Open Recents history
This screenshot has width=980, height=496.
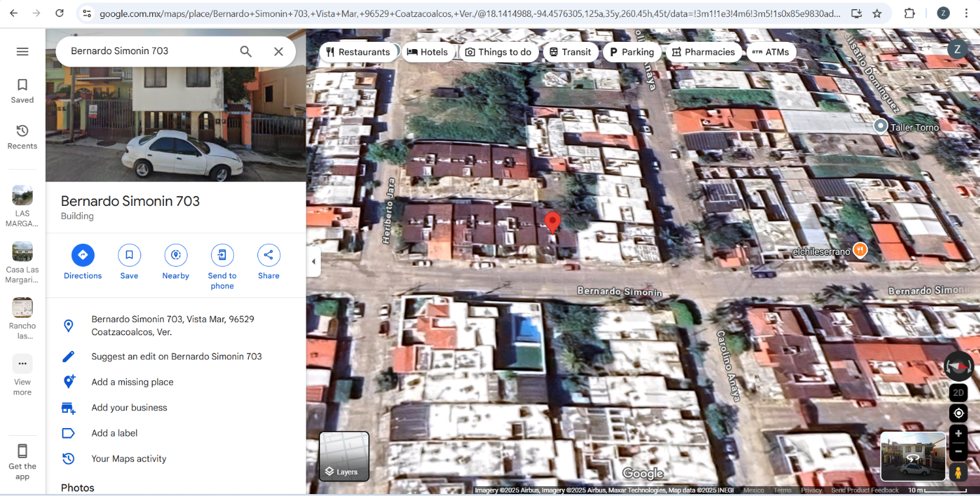tap(22, 137)
